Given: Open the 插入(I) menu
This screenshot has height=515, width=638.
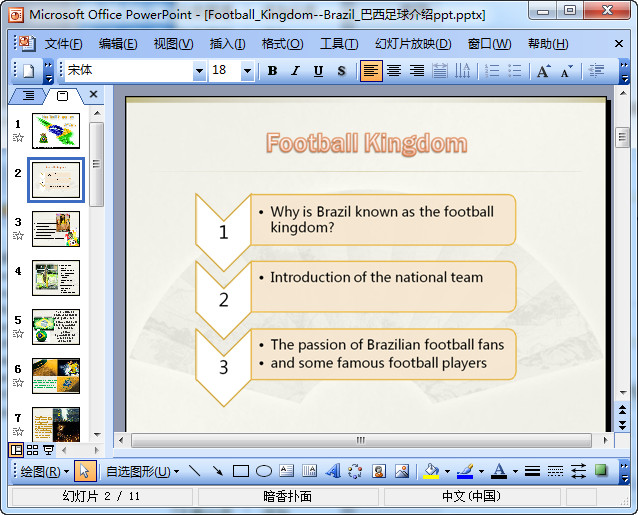Looking at the screenshot, I should point(227,44).
